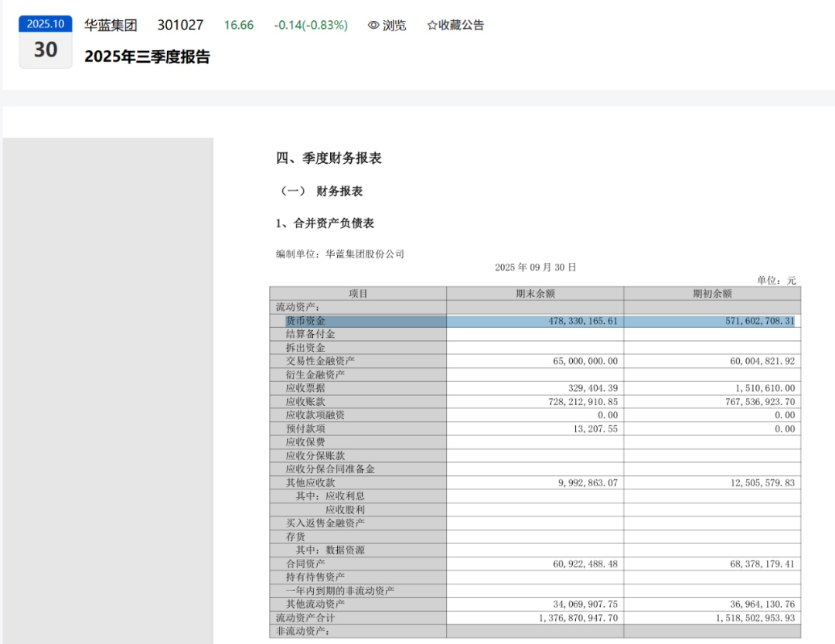This screenshot has width=835, height=644.
Task: Click the 应收账款 row label
Action: click(305, 402)
